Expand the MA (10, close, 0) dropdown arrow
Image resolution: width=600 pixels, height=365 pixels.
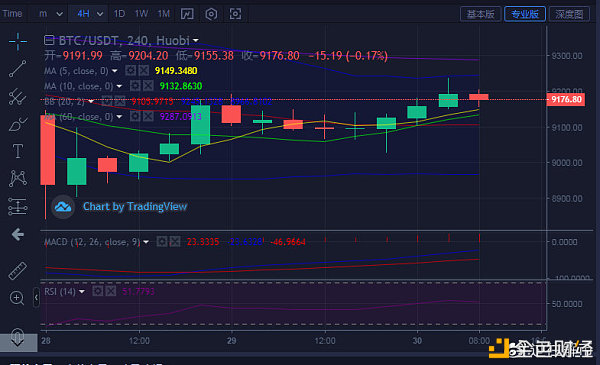(119, 86)
